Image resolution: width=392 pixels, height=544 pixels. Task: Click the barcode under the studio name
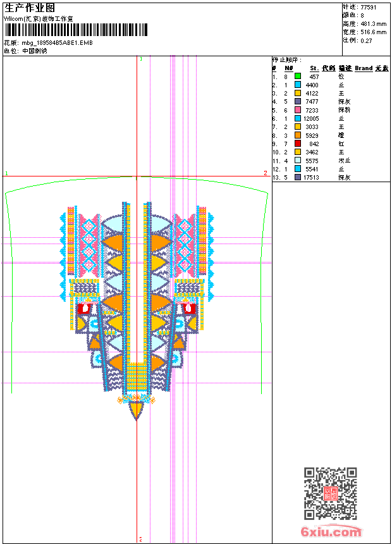pyautogui.click(x=76, y=30)
